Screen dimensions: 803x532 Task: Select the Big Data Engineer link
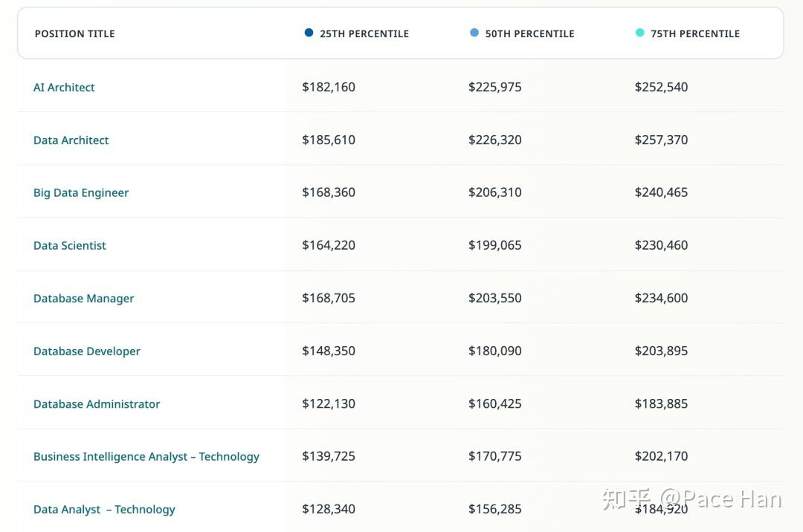pyautogui.click(x=81, y=193)
